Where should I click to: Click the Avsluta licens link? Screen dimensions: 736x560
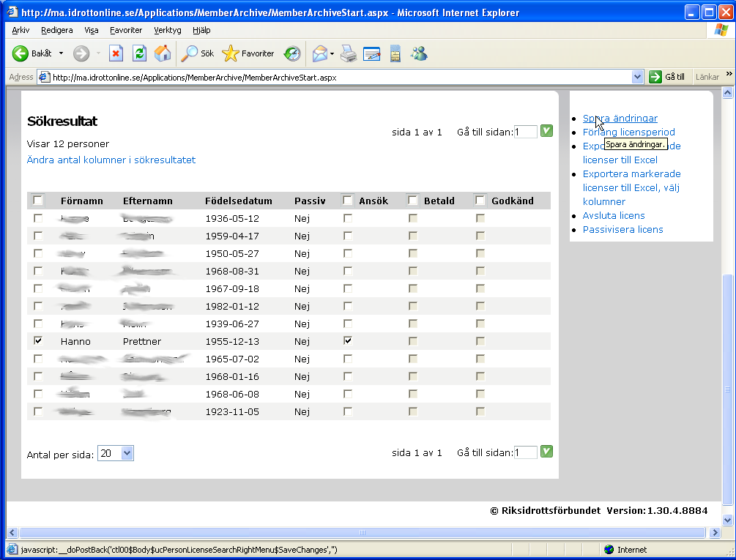click(614, 215)
